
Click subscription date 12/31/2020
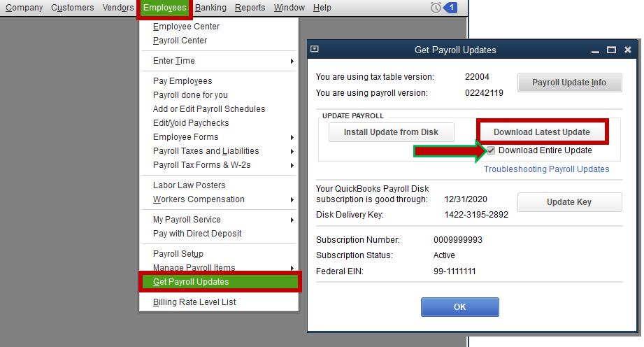[x=466, y=199]
